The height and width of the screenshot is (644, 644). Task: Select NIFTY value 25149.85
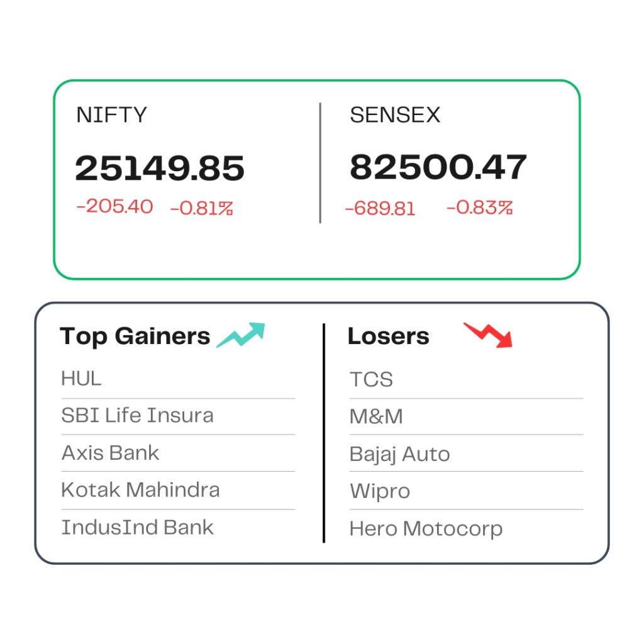(160, 168)
